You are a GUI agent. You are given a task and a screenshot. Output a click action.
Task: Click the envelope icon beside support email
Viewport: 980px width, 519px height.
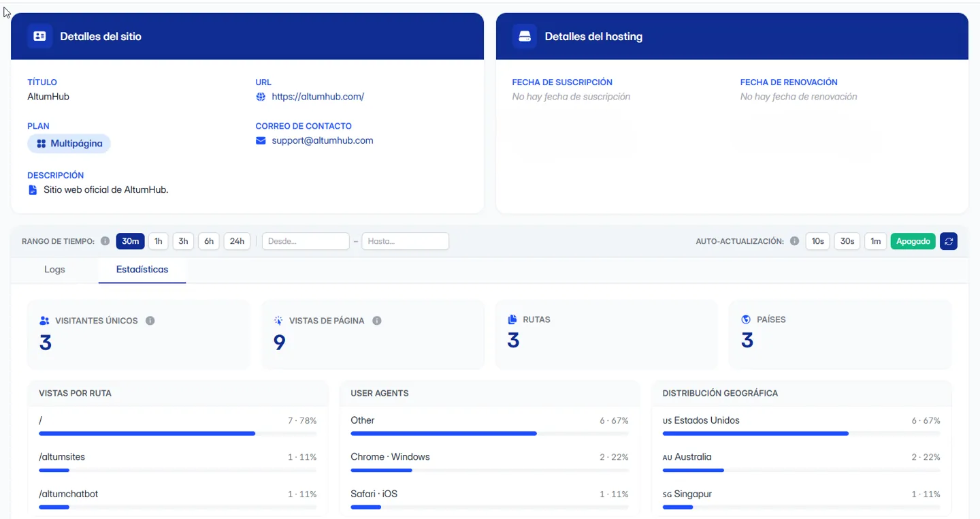(x=261, y=141)
